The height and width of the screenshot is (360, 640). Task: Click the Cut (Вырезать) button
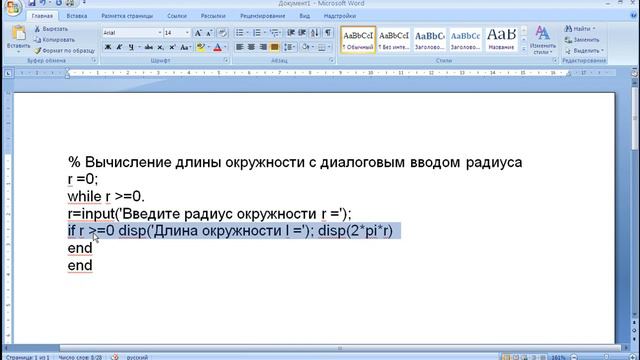51,29
